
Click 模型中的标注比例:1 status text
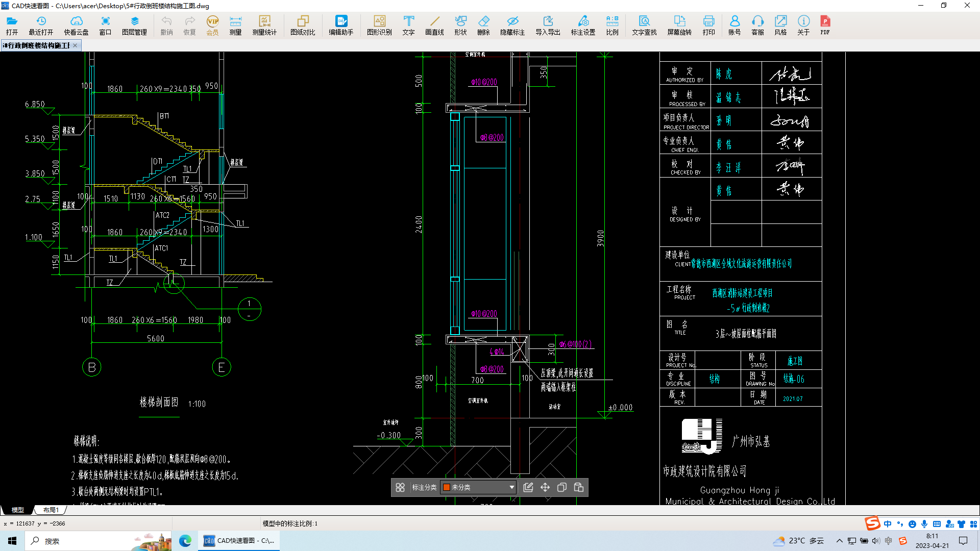point(290,523)
